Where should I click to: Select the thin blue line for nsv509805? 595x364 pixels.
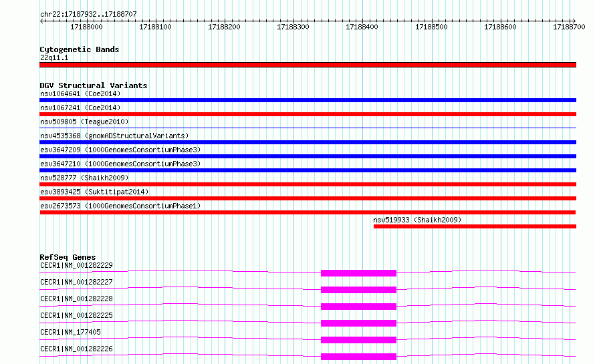308,128
